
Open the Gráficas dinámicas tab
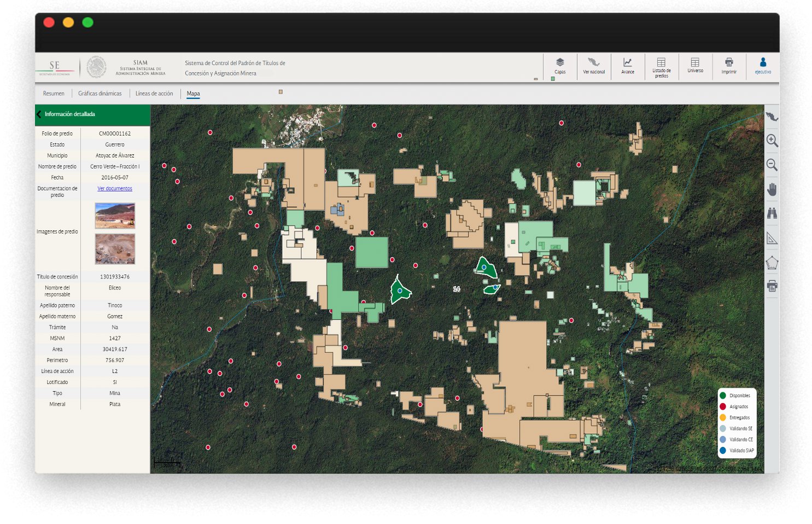[x=100, y=94]
